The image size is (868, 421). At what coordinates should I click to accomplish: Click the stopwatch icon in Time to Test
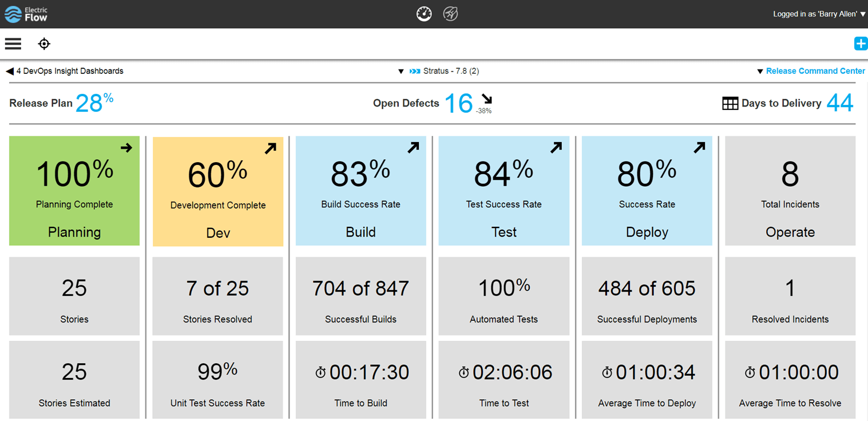[x=464, y=373]
